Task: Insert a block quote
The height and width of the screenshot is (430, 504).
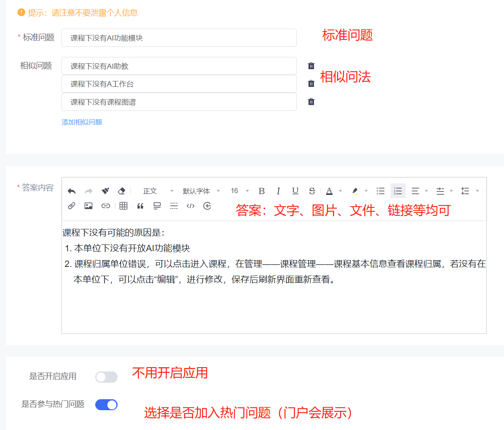Action: [x=140, y=206]
